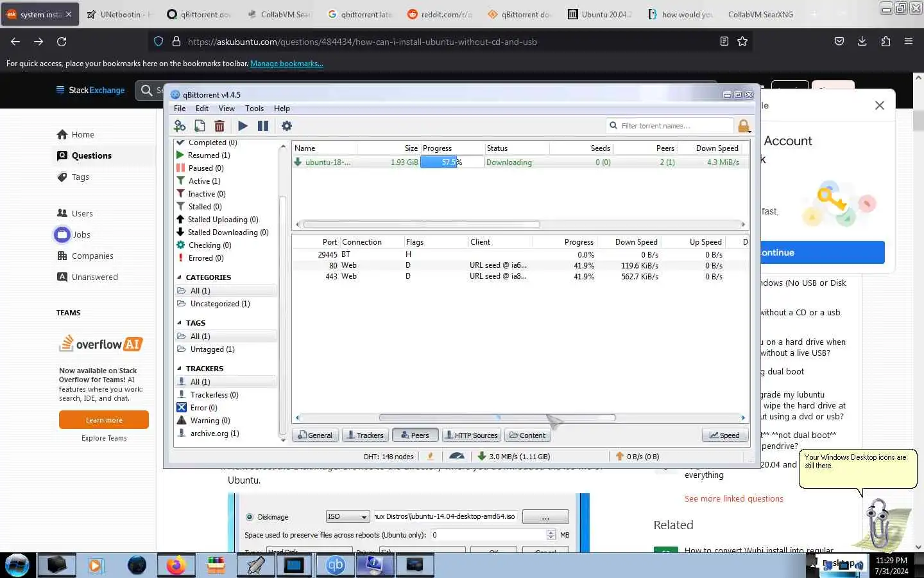Select Resumed (1) status filter
Viewport: 924px width, 578px height.
coord(209,155)
